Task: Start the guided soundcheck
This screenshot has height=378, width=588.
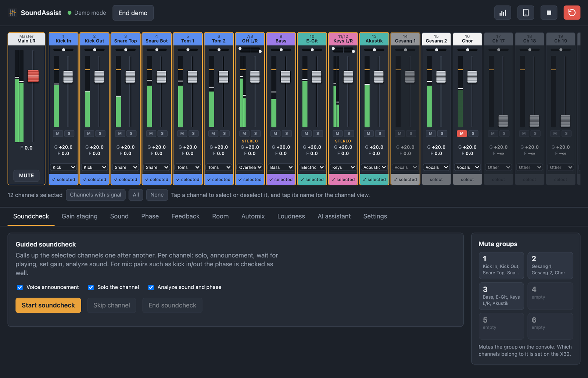Action: [x=48, y=305]
